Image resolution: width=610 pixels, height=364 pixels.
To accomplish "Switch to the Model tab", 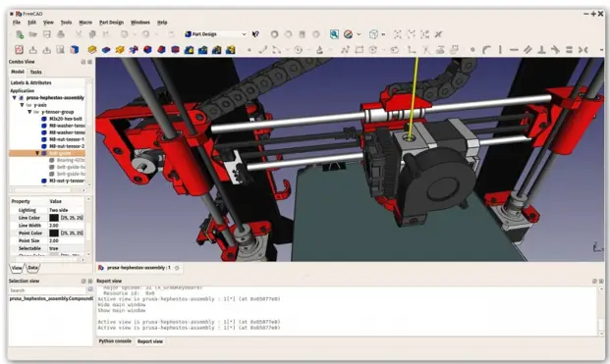I will pyautogui.click(x=18, y=72).
